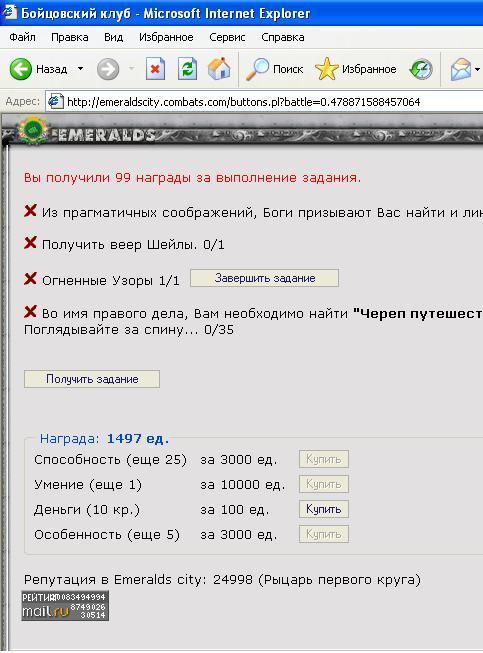Click the mail.ru rating counter banner
483x653 pixels.
click(65, 606)
